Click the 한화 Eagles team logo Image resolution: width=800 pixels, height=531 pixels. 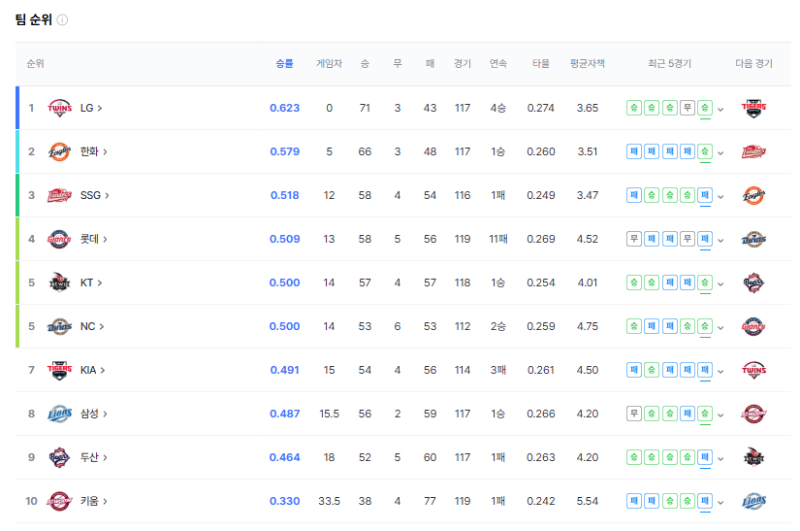tap(59, 151)
